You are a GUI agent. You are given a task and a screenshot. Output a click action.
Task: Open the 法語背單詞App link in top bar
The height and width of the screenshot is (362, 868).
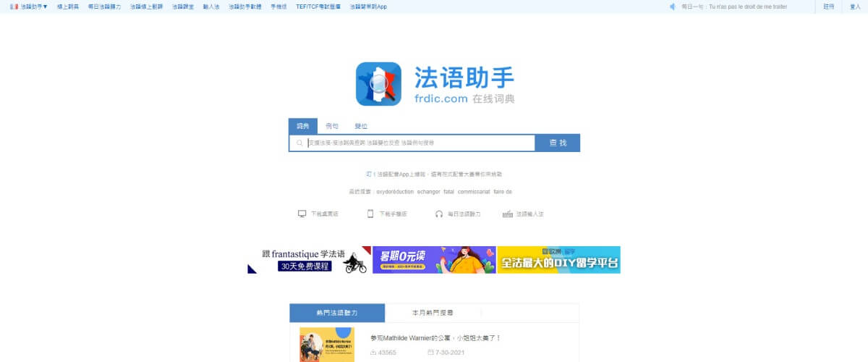[x=368, y=7]
